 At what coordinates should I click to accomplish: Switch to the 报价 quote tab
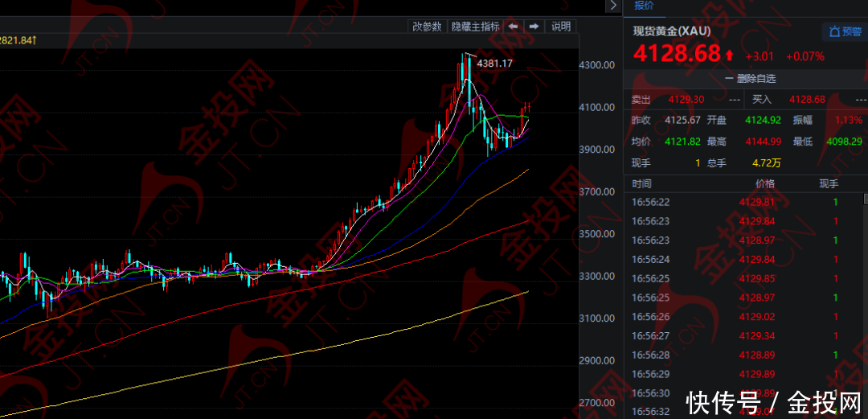click(x=644, y=6)
